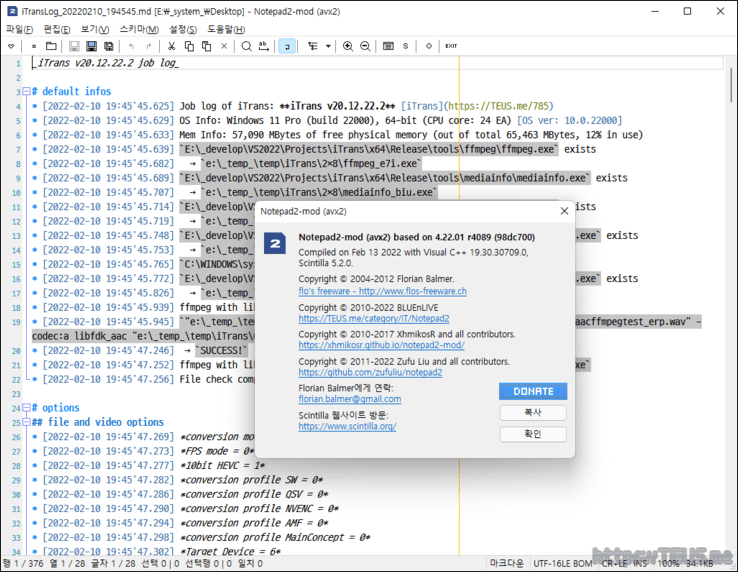Undo the last edit via toolbar
This screenshot has height=572, width=738.
pyautogui.click(x=131, y=46)
